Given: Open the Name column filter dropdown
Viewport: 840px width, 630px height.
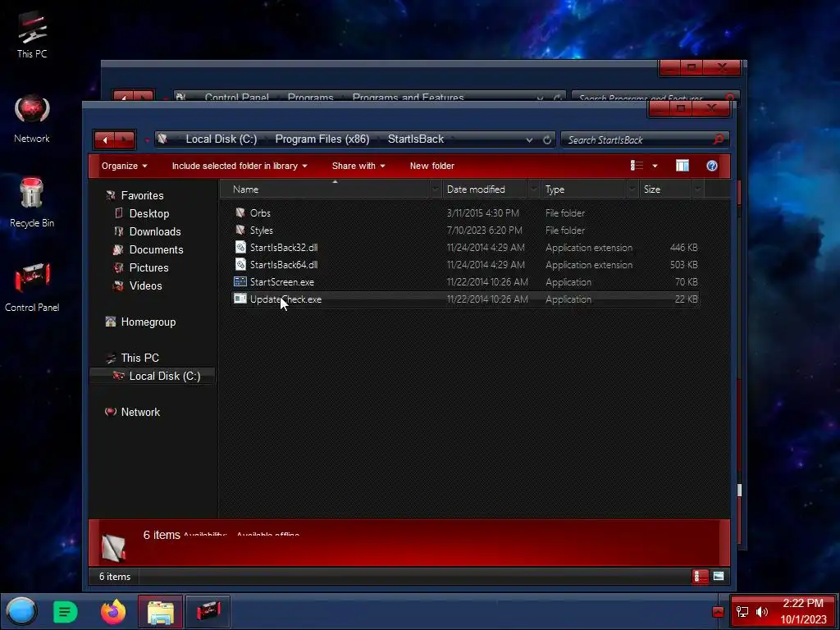Looking at the screenshot, I should 435,189.
